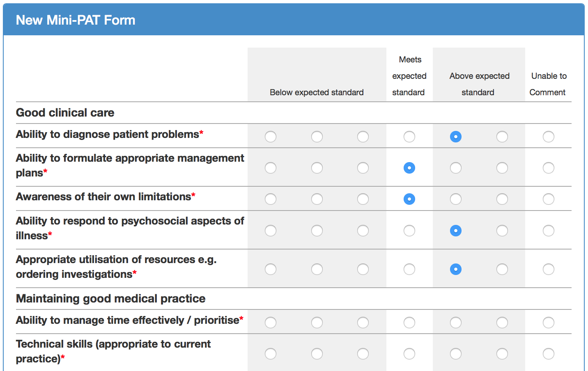
Task: Select 'Meets expected standard' for utilisation of resources
Action: [409, 269]
